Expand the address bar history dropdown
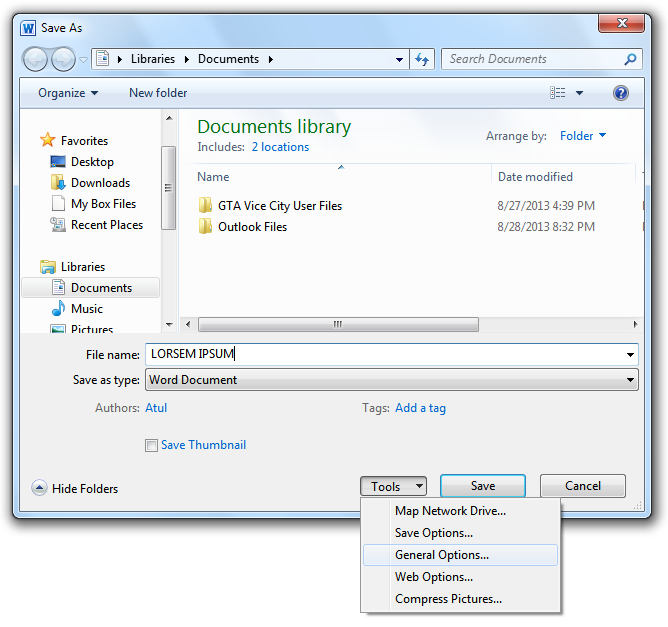The image size is (668, 627). pos(399,60)
